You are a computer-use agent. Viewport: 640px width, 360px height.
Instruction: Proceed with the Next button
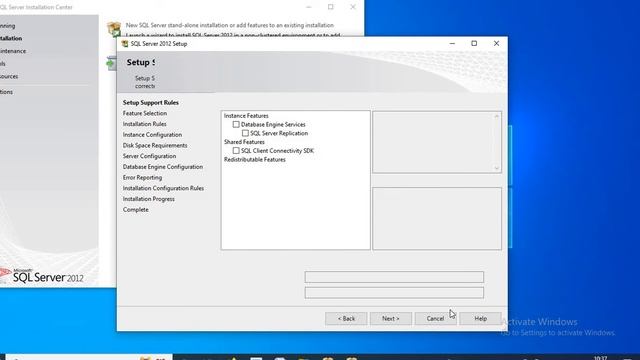point(391,318)
